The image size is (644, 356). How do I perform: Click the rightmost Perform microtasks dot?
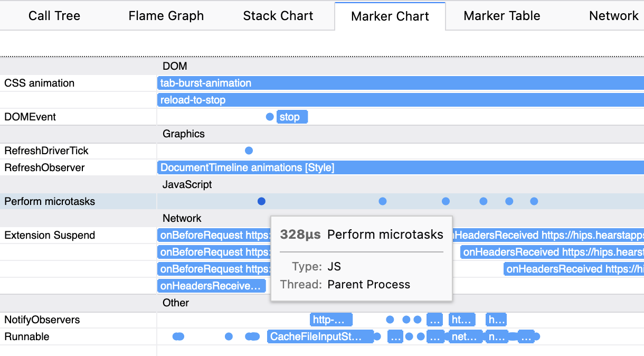(x=534, y=201)
